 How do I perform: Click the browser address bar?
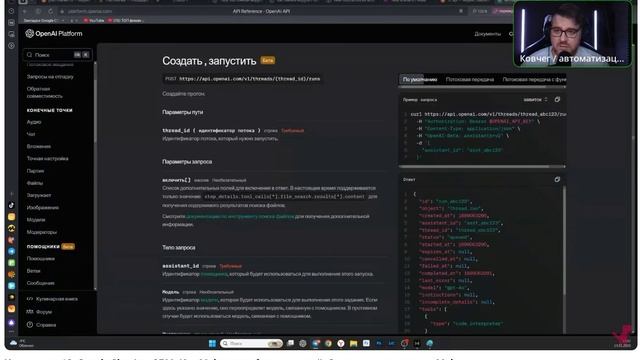[x=261, y=11]
